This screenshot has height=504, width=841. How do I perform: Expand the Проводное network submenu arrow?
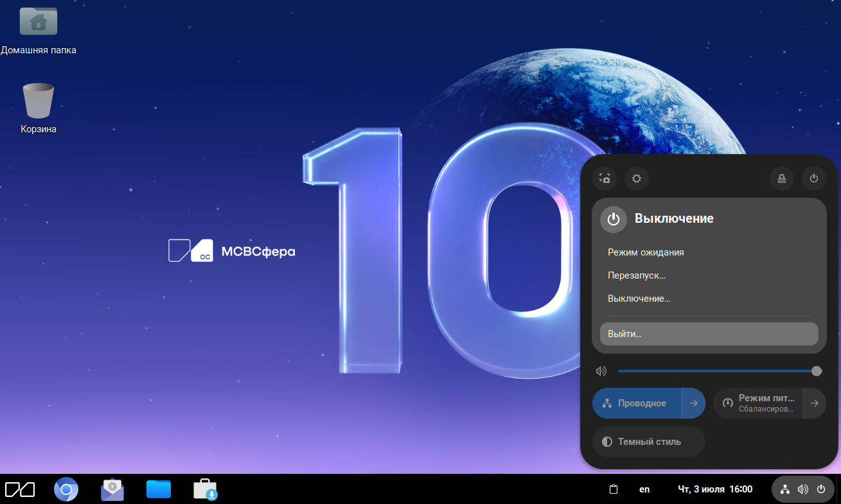tap(693, 403)
